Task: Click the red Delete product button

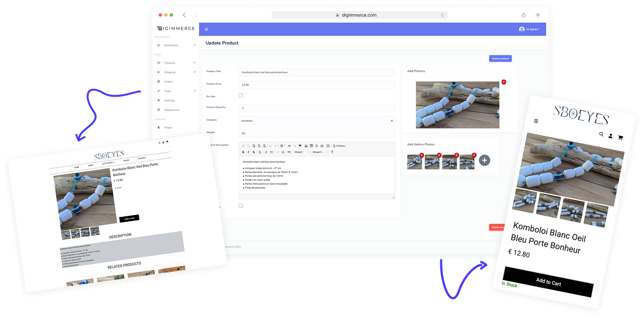Action: [x=497, y=227]
